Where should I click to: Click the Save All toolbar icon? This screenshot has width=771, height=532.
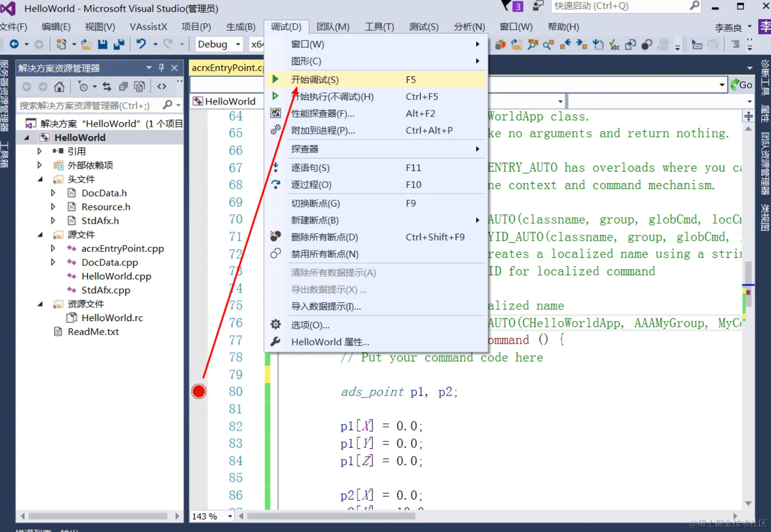119,44
